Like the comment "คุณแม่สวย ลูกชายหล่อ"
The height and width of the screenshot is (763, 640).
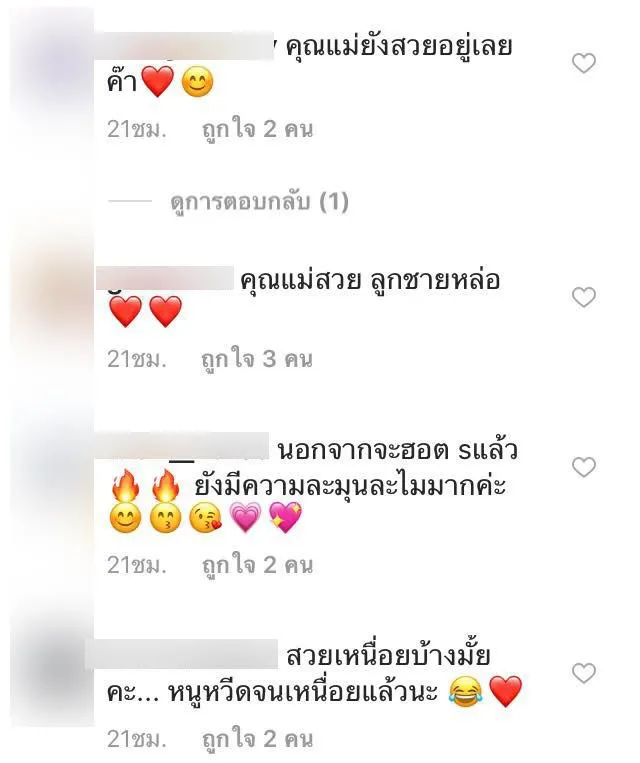(x=584, y=297)
